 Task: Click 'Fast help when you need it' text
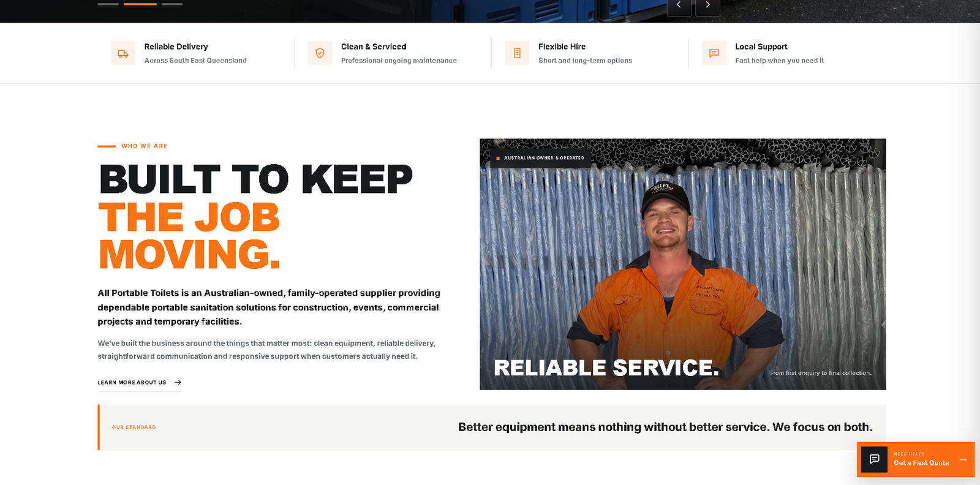coord(780,61)
